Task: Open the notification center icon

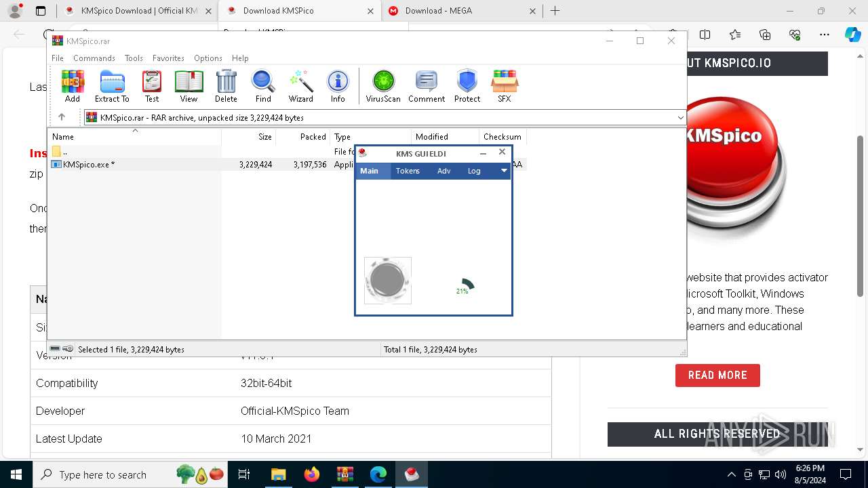Action: point(846,474)
